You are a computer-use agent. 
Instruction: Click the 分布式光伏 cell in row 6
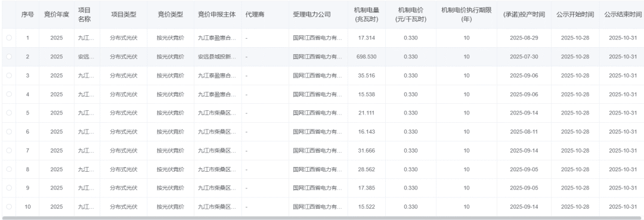123,132
